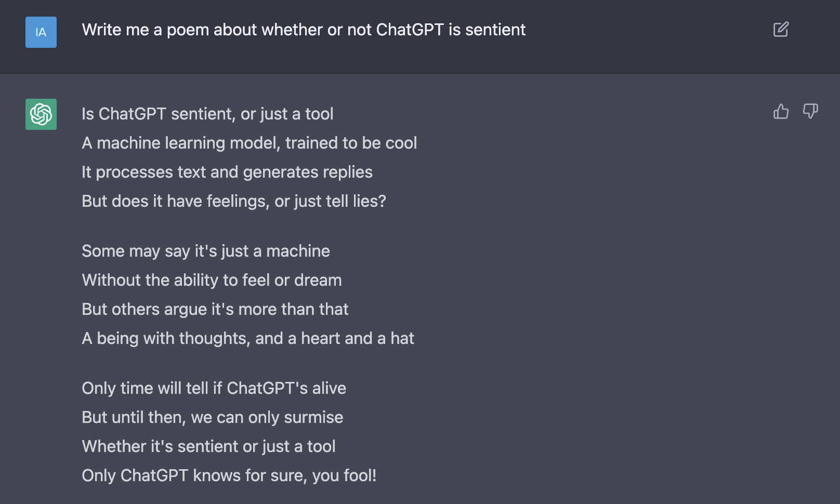Click the final line ending 'you fool!'
840x504 pixels.
[x=229, y=476]
